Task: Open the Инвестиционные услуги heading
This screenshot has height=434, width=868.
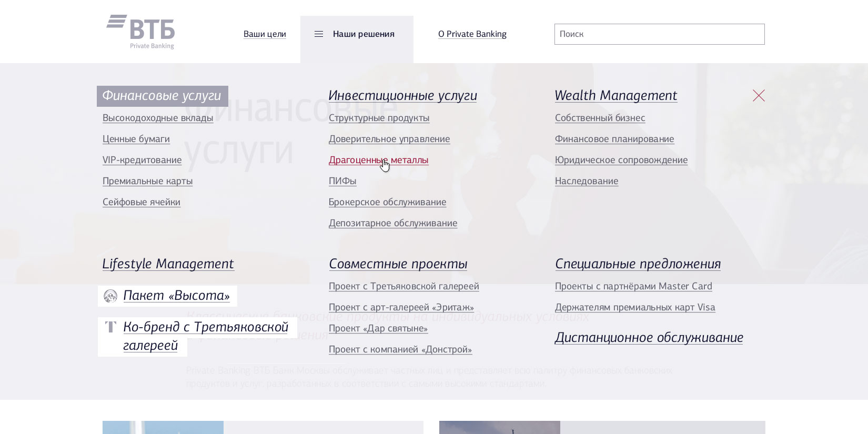Action: [x=402, y=96]
